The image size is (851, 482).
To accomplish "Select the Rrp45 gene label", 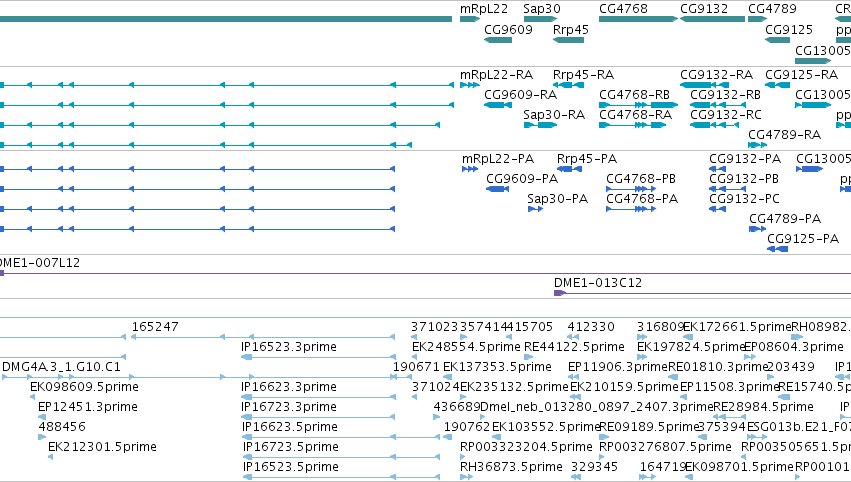I will (570, 30).
